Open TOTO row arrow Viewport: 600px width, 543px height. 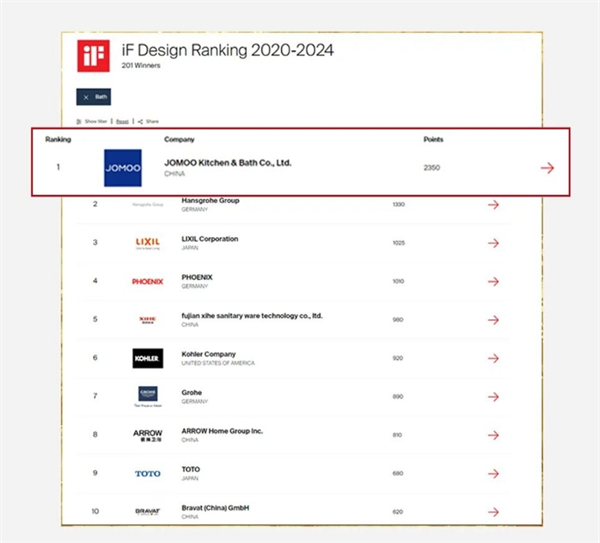(x=493, y=474)
